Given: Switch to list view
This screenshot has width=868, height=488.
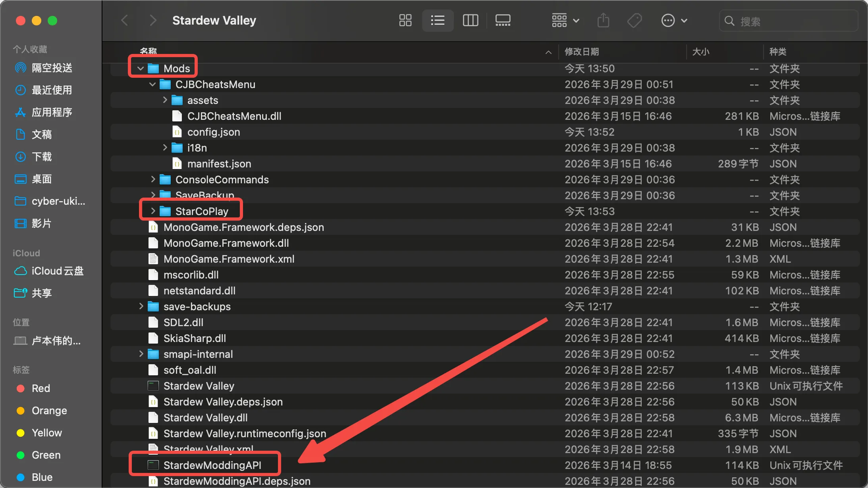Looking at the screenshot, I should (438, 20).
